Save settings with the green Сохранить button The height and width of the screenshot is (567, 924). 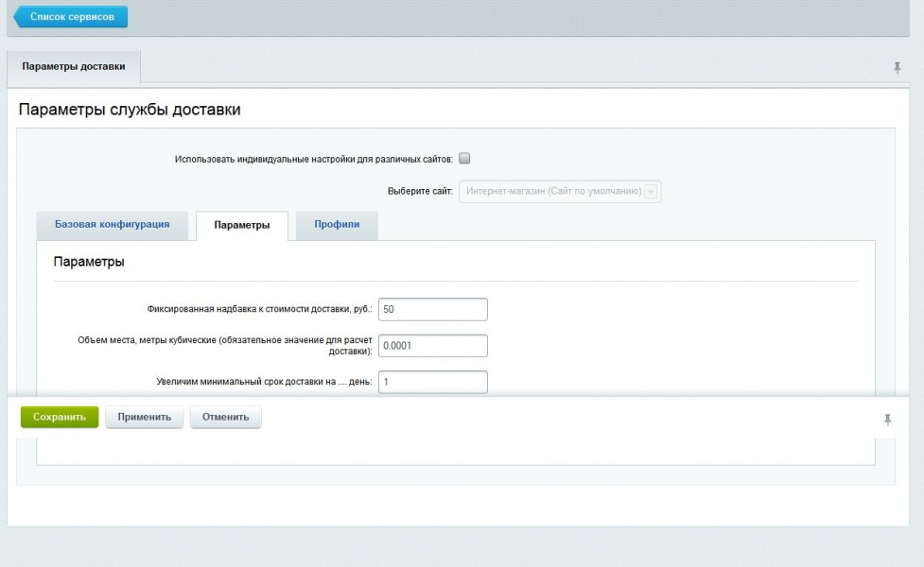(x=60, y=417)
